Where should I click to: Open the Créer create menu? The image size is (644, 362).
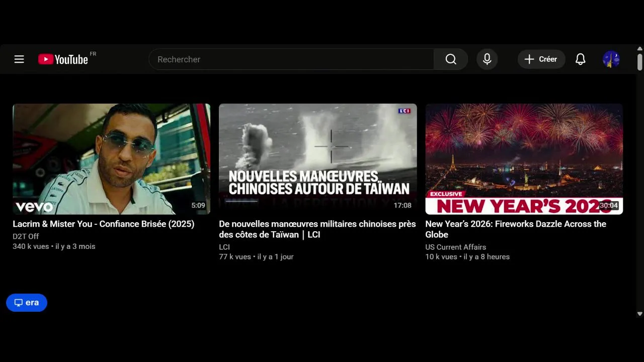[541, 59]
